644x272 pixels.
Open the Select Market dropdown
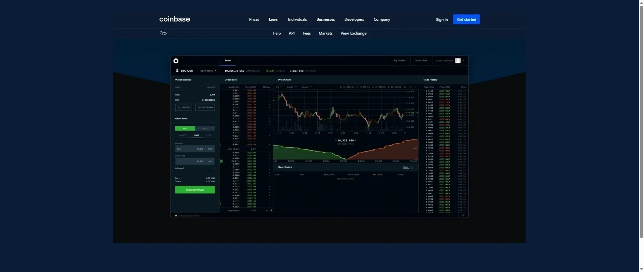(x=208, y=71)
